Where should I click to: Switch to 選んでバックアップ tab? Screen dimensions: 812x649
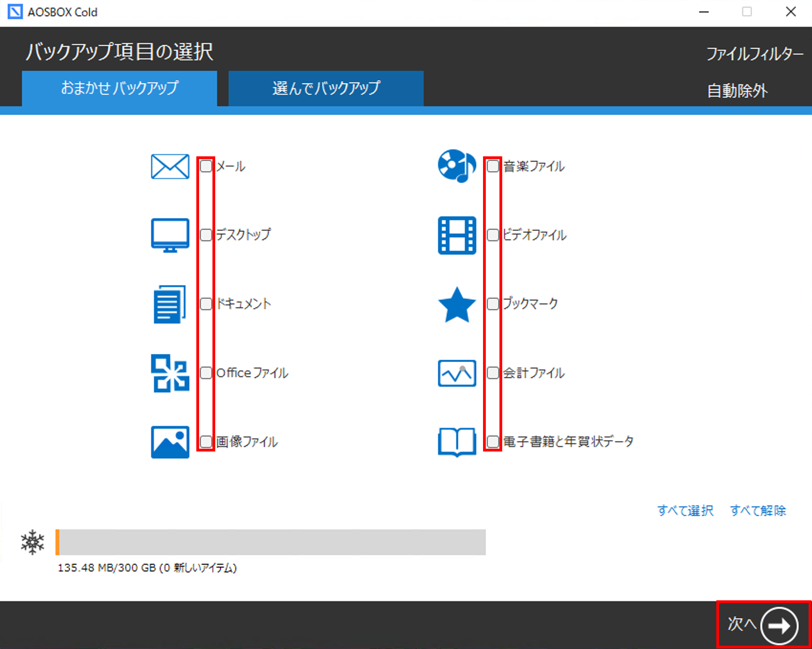pyautogui.click(x=326, y=88)
